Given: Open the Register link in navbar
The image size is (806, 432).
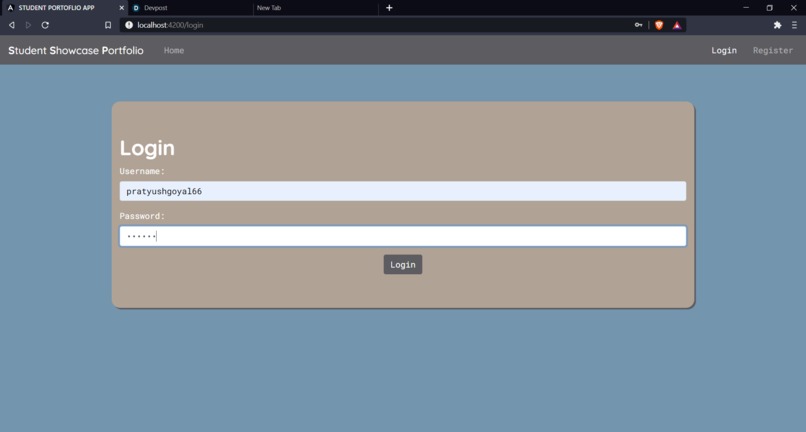Looking at the screenshot, I should [773, 50].
